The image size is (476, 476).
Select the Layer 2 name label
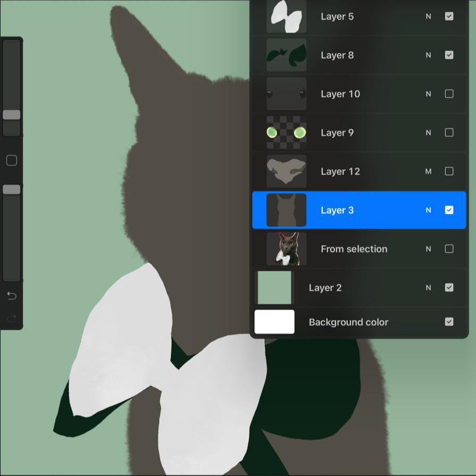[325, 288]
